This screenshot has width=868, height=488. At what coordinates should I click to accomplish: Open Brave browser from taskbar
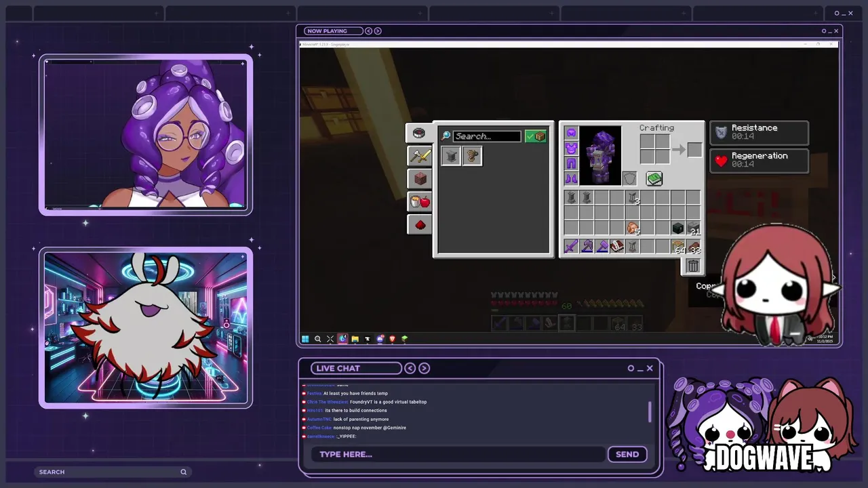[392, 339]
